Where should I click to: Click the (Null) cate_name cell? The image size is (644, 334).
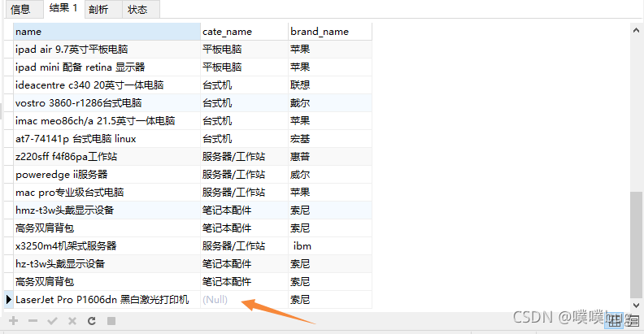click(x=245, y=300)
